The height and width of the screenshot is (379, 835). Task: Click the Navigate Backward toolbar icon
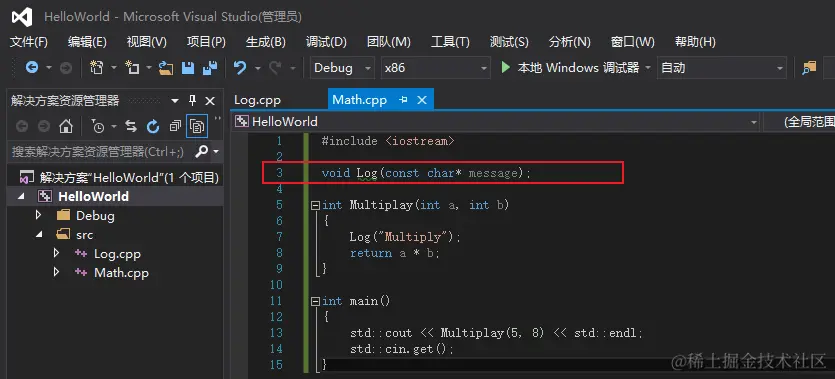(x=32, y=68)
